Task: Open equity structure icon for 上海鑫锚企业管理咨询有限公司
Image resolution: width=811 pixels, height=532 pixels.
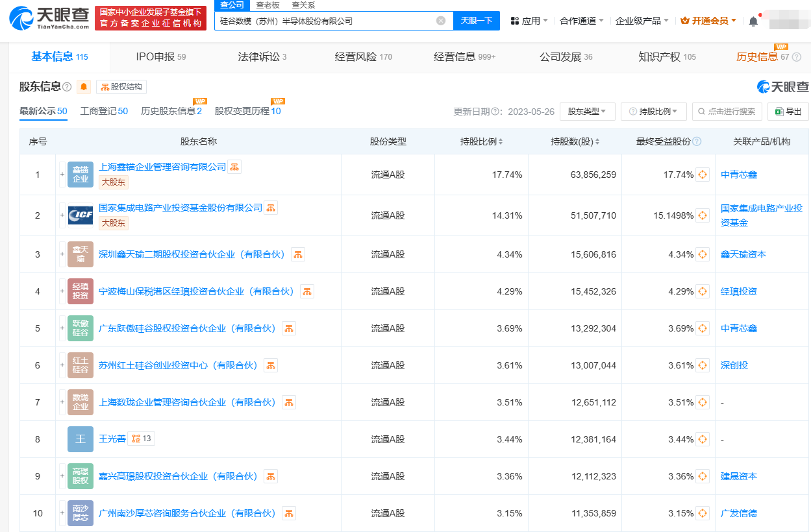Action: pyautogui.click(x=234, y=167)
